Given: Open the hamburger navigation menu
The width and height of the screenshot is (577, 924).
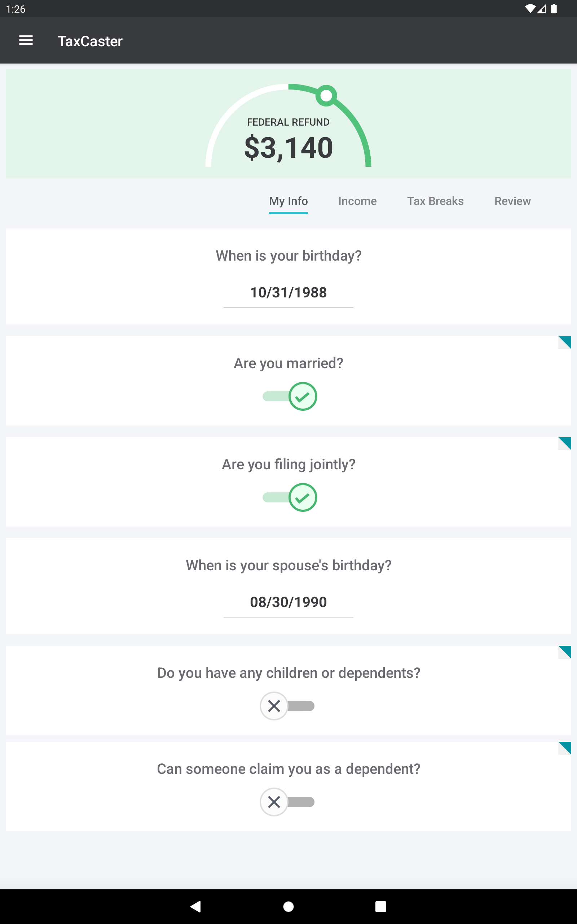Looking at the screenshot, I should (x=26, y=40).
